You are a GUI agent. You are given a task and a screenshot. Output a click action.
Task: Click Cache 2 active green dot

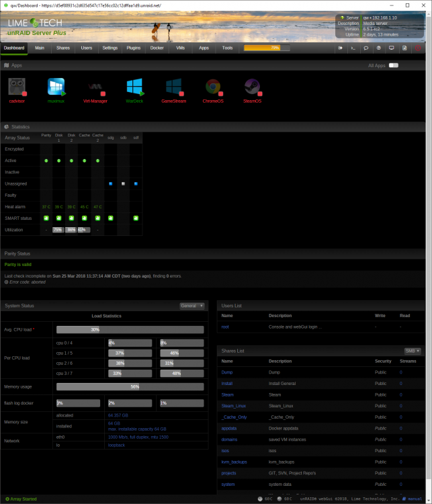coord(97,161)
